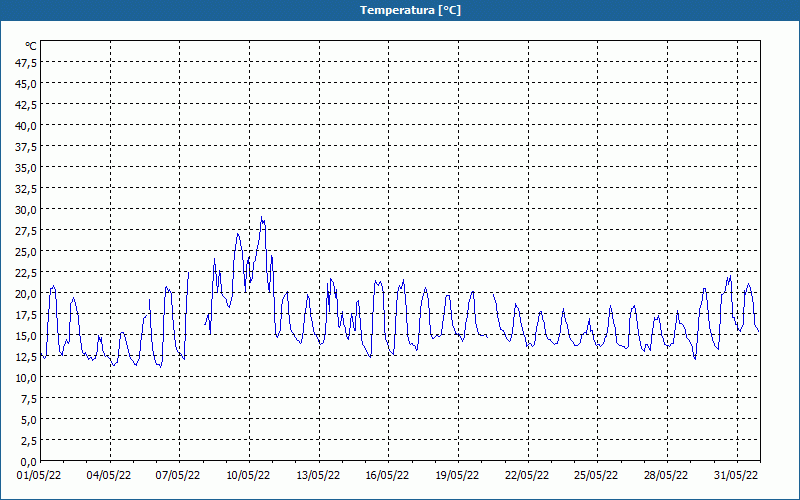
Task: Click the 13/05/22 date label
Action: tap(318, 476)
